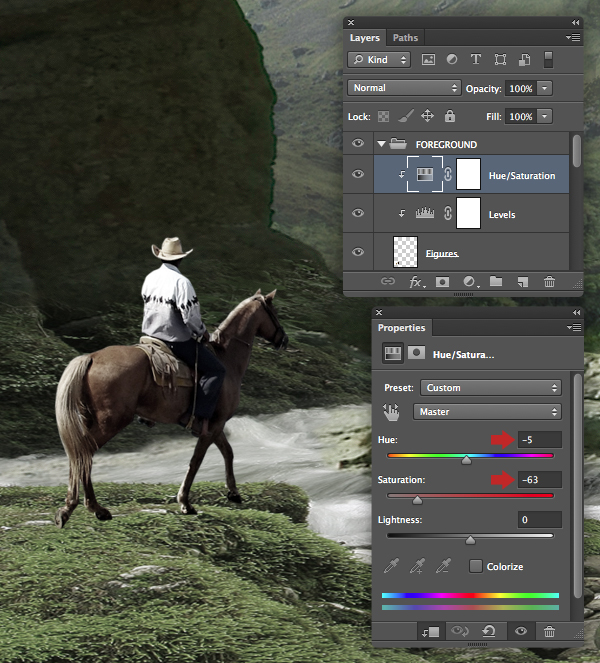The height and width of the screenshot is (663, 600).
Task: Click link layers icon in Layers footer
Action: point(388,281)
